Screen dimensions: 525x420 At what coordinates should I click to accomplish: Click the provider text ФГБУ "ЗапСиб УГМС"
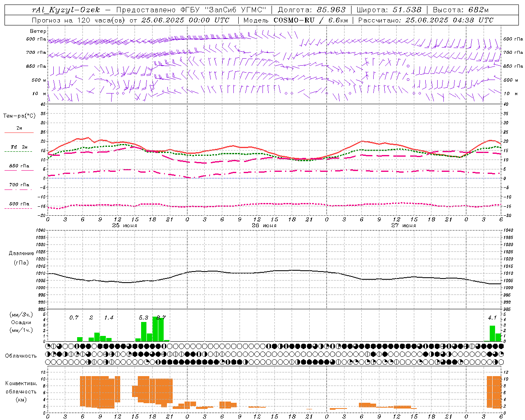[224, 10]
